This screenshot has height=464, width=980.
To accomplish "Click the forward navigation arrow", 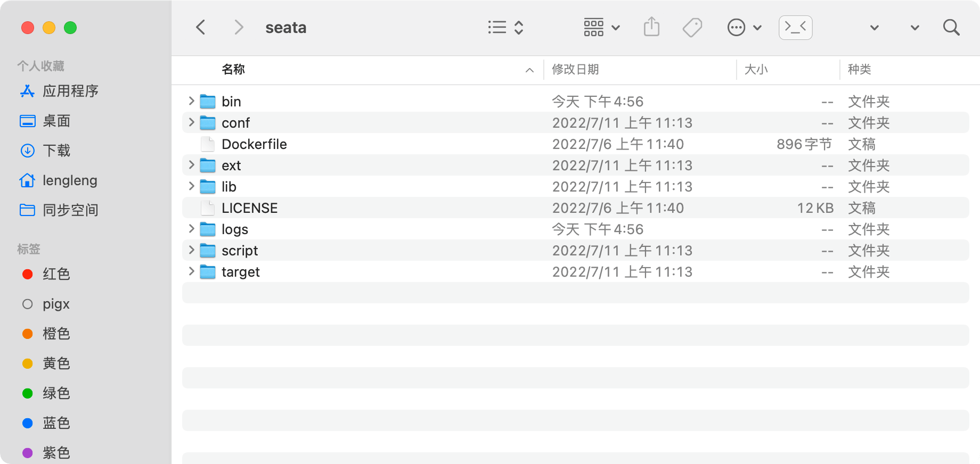I will (x=239, y=28).
